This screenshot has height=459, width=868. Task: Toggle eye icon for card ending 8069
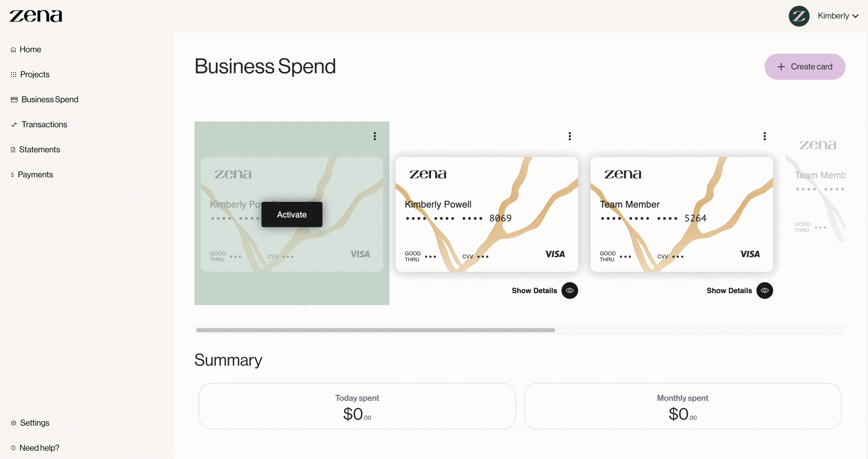point(570,291)
